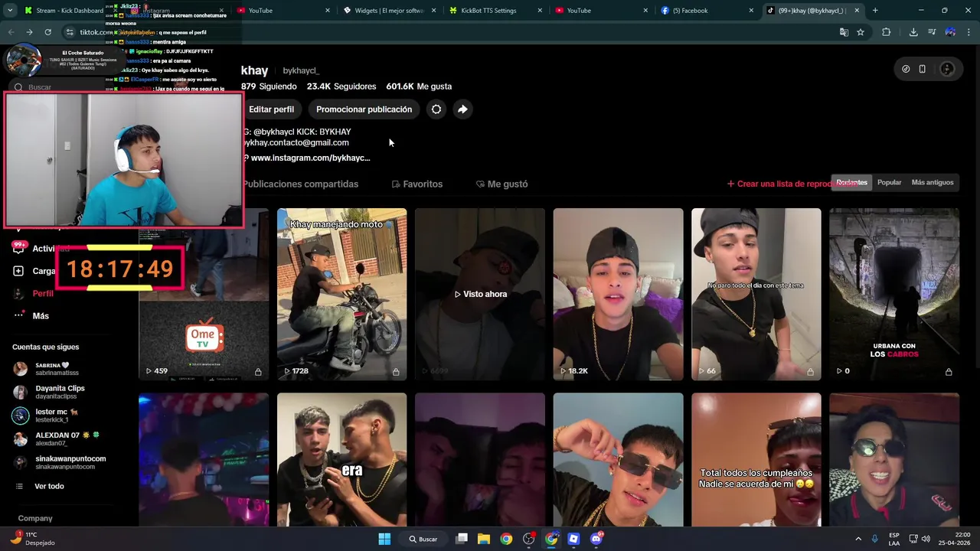
Task: Open ALEXDAN 07 followed account
Action: (57, 439)
